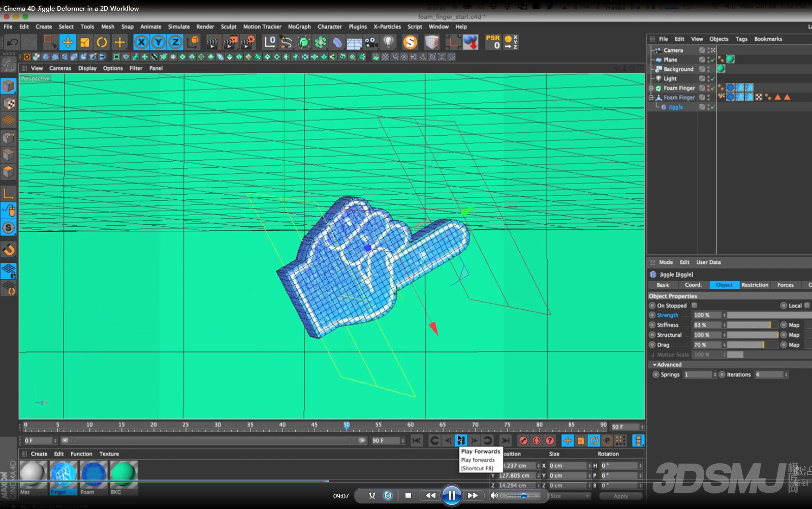Click the Apply button
The image size is (812, 509).
click(620, 496)
